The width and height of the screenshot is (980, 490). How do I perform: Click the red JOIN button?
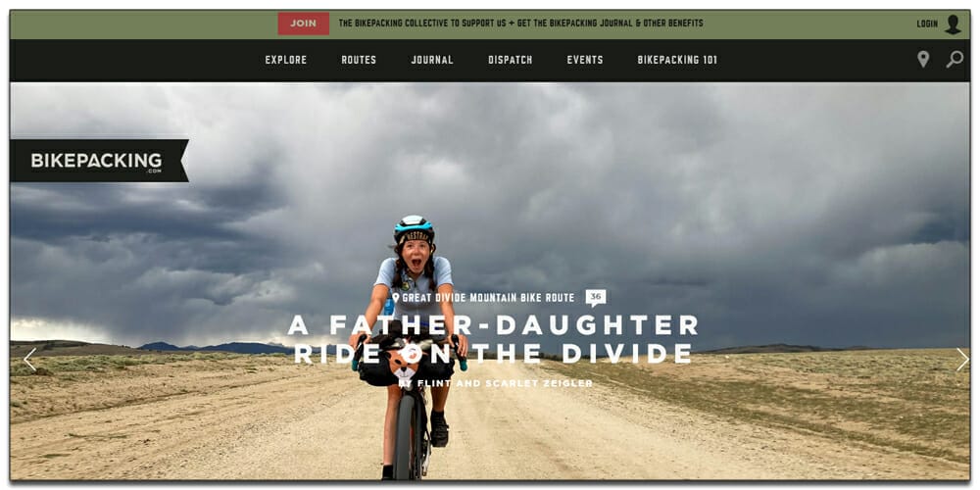pyautogui.click(x=303, y=24)
